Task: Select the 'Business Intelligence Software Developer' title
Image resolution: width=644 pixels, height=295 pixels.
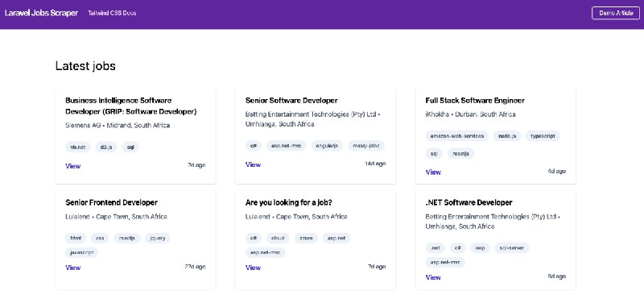Action: tap(131, 106)
